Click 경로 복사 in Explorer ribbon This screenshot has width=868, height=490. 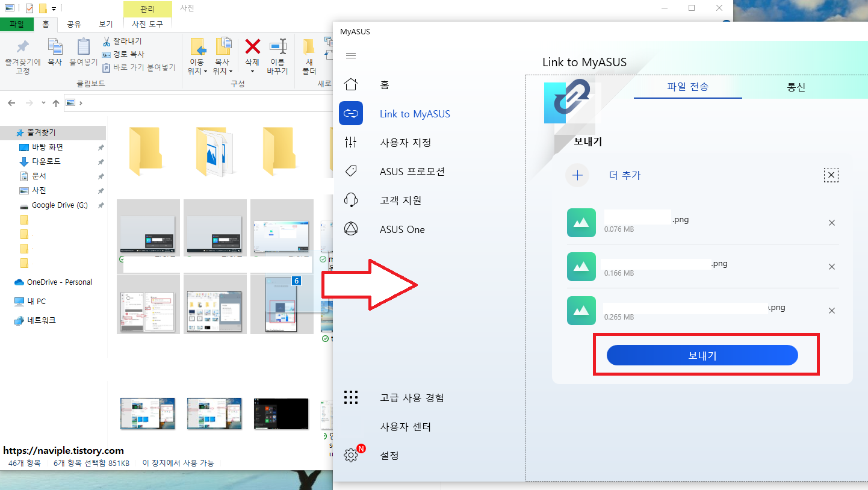(x=123, y=54)
